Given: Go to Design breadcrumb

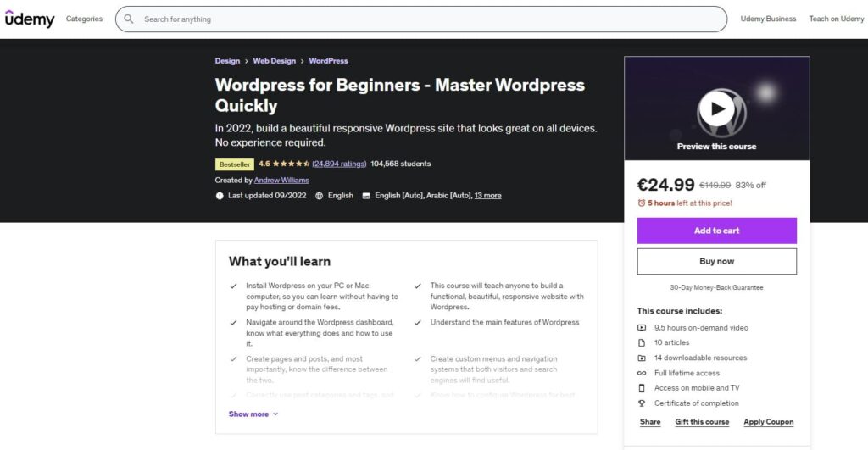Looking at the screenshot, I should [x=227, y=61].
